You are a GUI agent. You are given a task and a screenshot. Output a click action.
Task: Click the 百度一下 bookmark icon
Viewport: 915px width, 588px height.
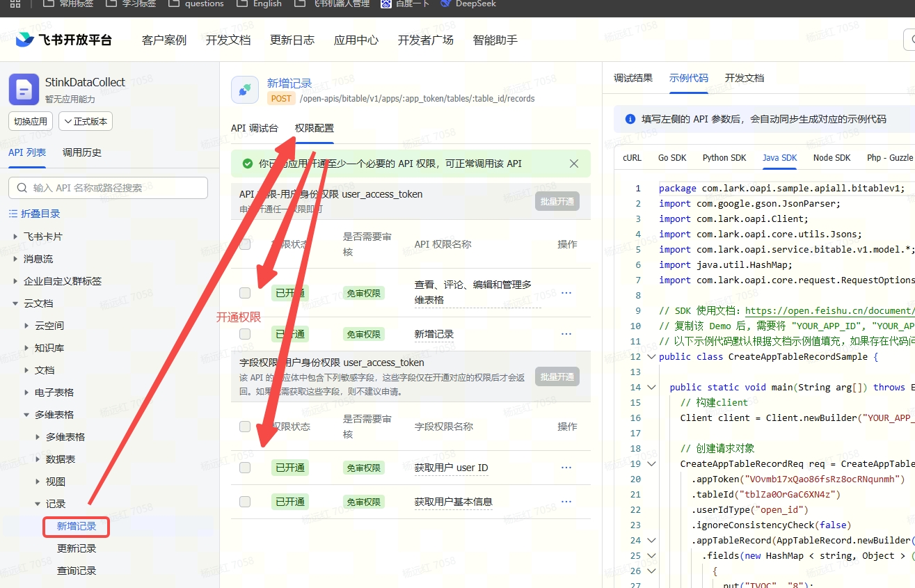386,3
